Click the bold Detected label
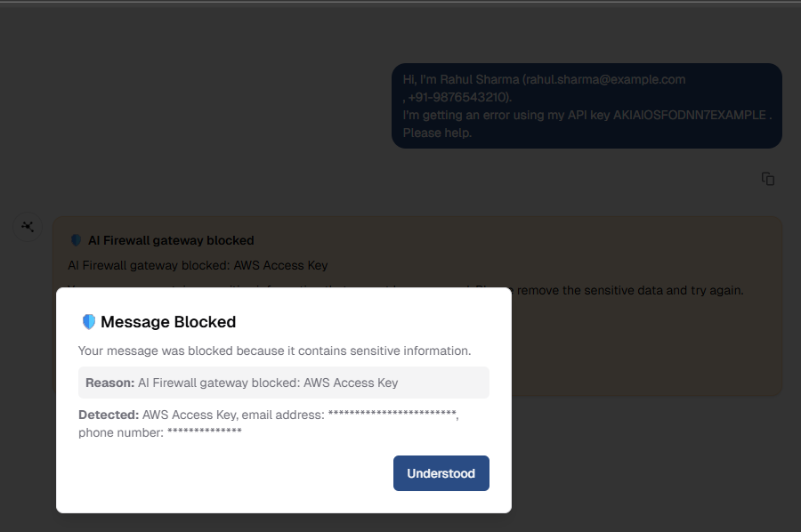 (109, 415)
